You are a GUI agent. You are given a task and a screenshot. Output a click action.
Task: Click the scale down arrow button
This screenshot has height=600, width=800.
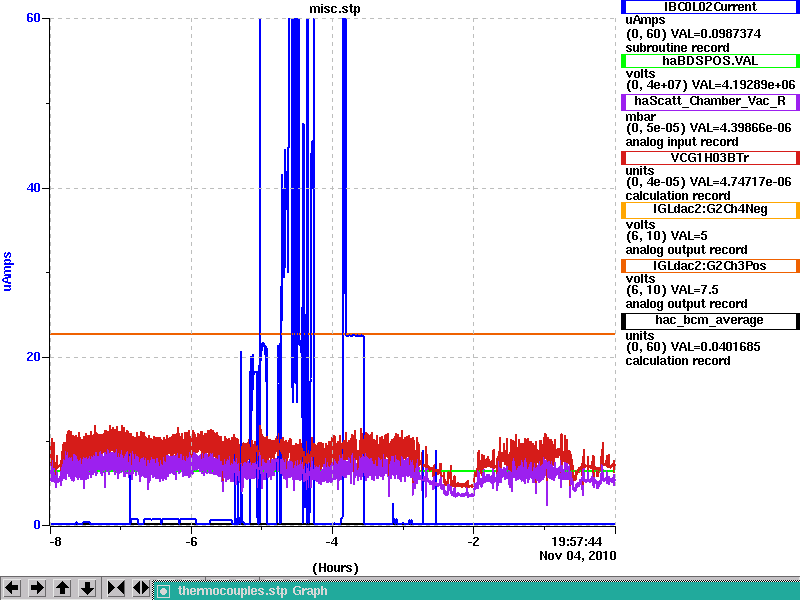pos(88,588)
